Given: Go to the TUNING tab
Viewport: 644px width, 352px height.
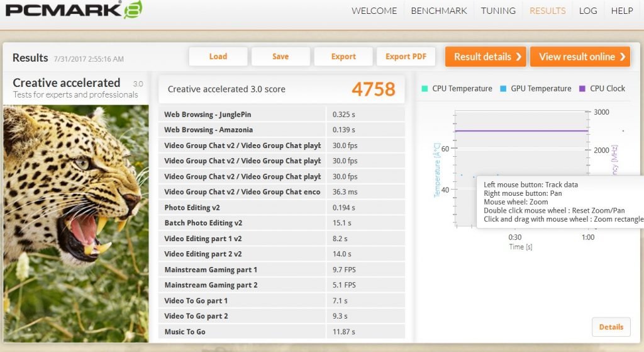Looking at the screenshot, I should (x=498, y=11).
